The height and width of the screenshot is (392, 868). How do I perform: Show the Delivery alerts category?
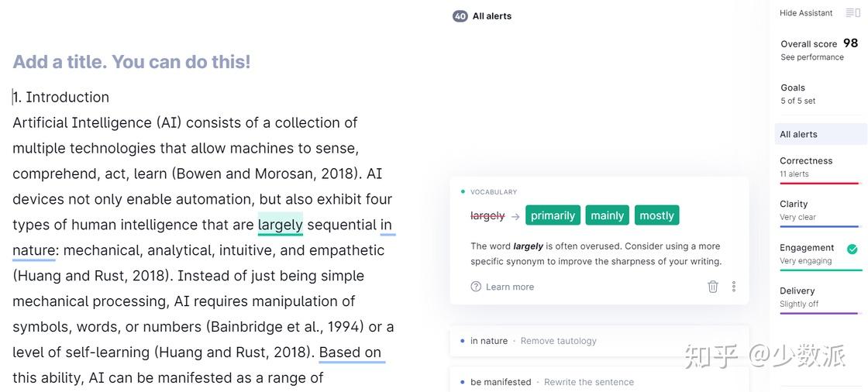click(797, 291)
